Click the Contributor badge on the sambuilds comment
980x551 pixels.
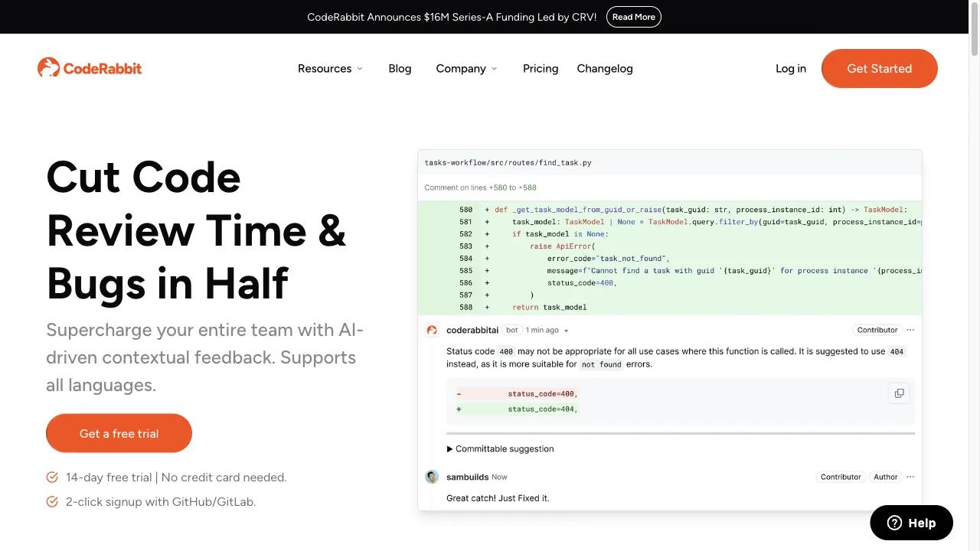(x=841, y=477)
